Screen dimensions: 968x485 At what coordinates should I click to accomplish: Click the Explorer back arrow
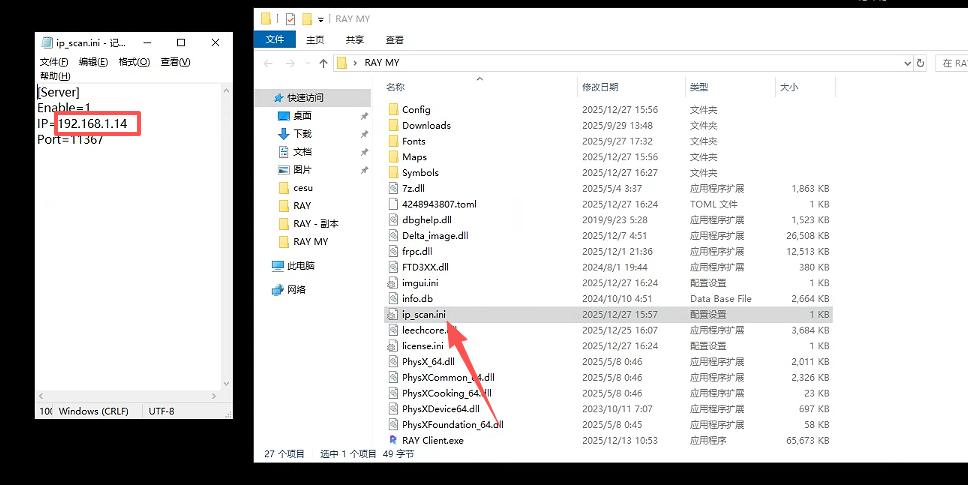268,63
